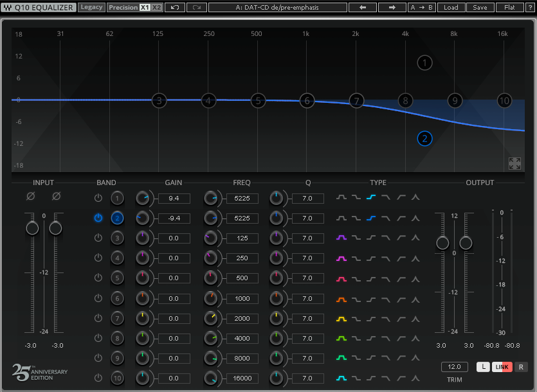Image resolution: width=537 pixels, height=392 pixels.
Task: Open help with question mark button
Action: [x=530, y=7]
